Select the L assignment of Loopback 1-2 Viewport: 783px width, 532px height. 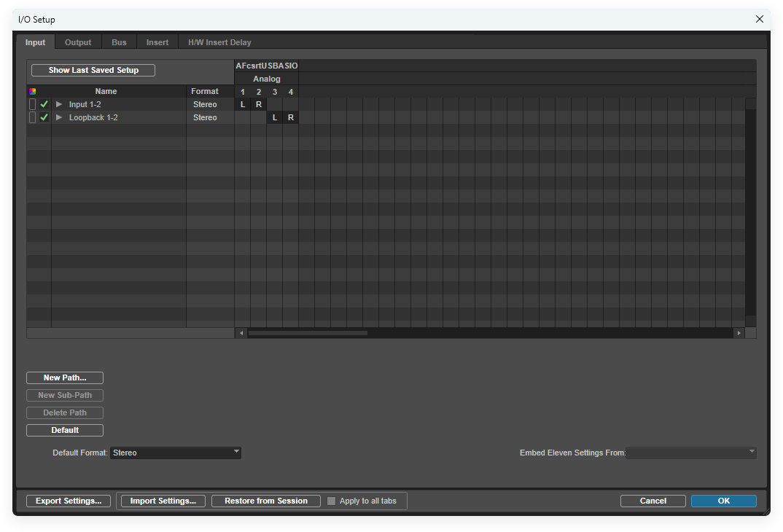pos(275,117)
